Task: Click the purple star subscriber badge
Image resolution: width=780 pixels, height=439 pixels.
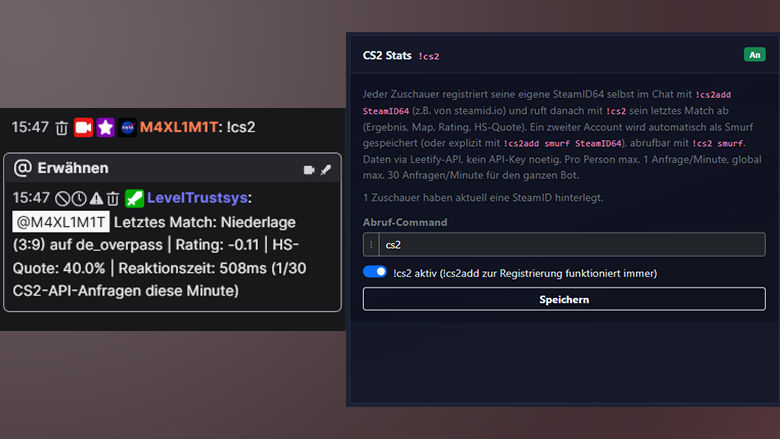Action: pyautogui.click(x=105, y=127)
